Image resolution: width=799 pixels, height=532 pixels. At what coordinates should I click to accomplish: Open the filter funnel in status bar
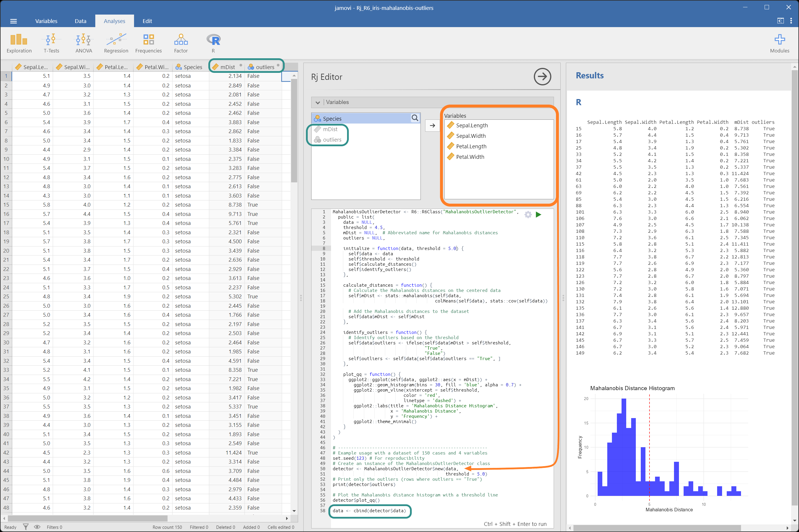[x=26, y=526]
